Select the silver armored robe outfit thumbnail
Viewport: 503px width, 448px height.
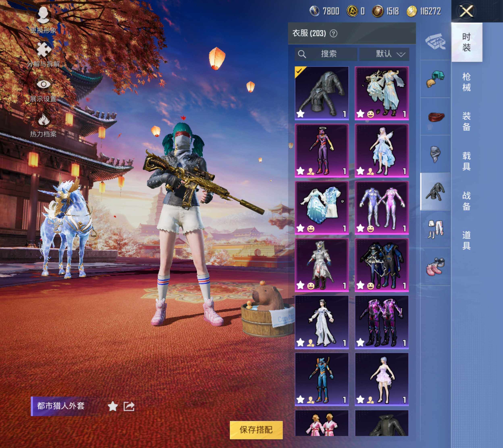tap(322, 265)
